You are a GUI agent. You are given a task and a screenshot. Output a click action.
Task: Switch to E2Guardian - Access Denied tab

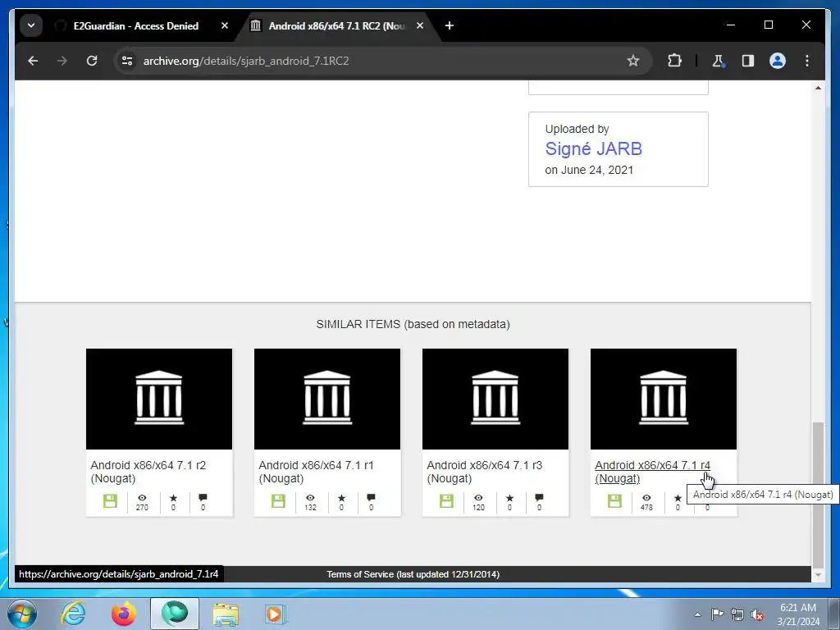(x=136, y=25)
